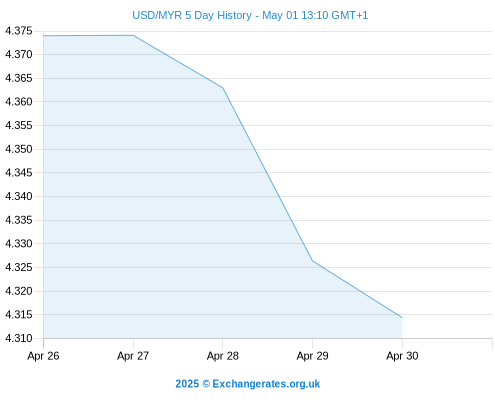The width and height of the screenshot is (495, 400).
Task: Click the 4.310 y-axis label
Action: tap(19, 338)
